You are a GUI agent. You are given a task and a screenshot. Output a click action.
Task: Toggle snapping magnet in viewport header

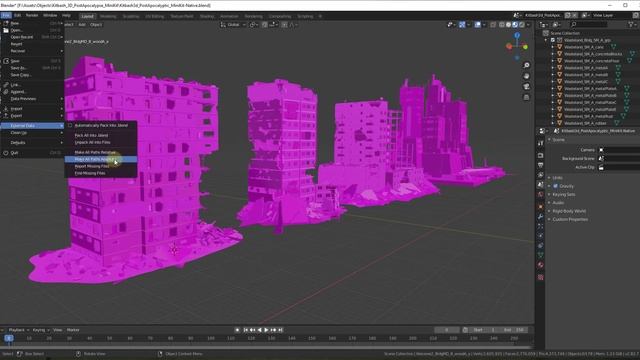point(264,25)
